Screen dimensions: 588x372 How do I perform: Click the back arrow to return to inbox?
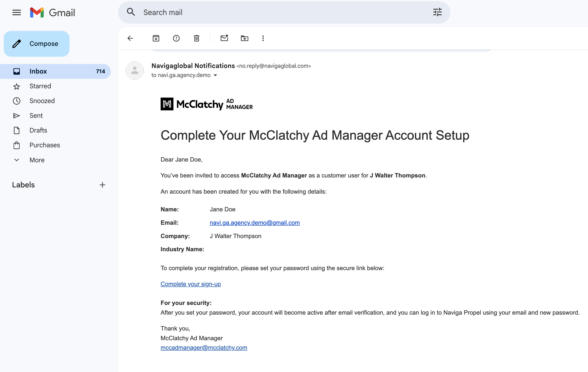(x=130, y=38)
